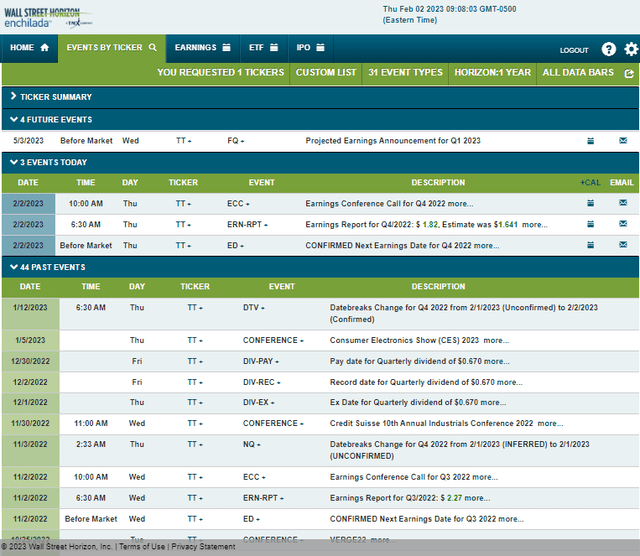This screenshot has width=640, height=556.
Task: Select the Events By Ticker tab
Action: point(111,48)
